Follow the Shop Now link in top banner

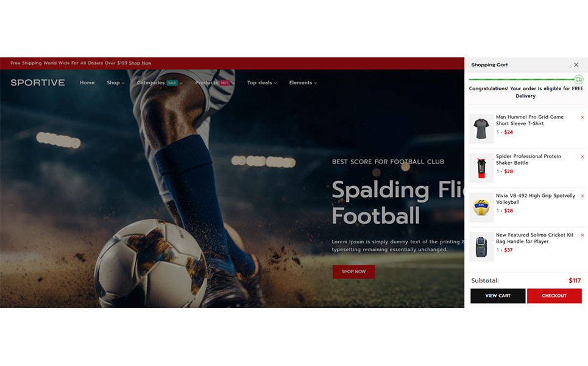point(140,63)
